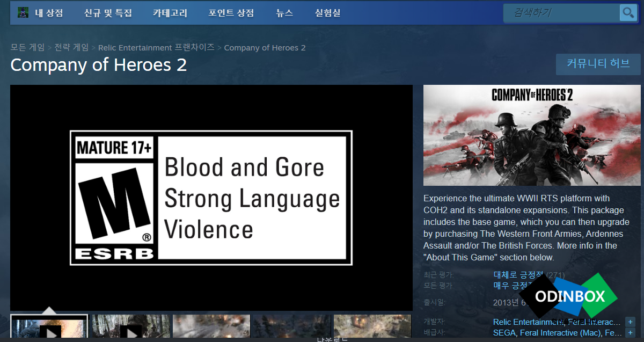This screenshot has width=644, height=342.
Task: Go to 포인트 상점
Action: (231, 13)
